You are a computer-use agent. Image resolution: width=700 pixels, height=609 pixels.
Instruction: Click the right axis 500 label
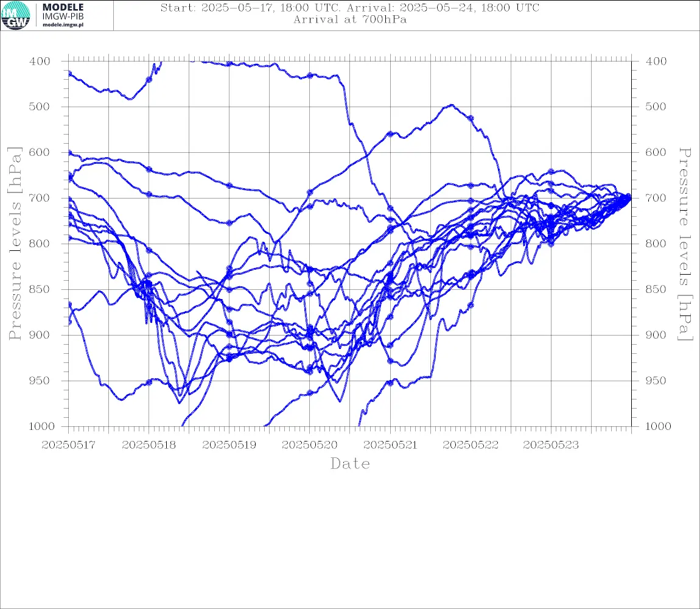click(x=656, y=107)
